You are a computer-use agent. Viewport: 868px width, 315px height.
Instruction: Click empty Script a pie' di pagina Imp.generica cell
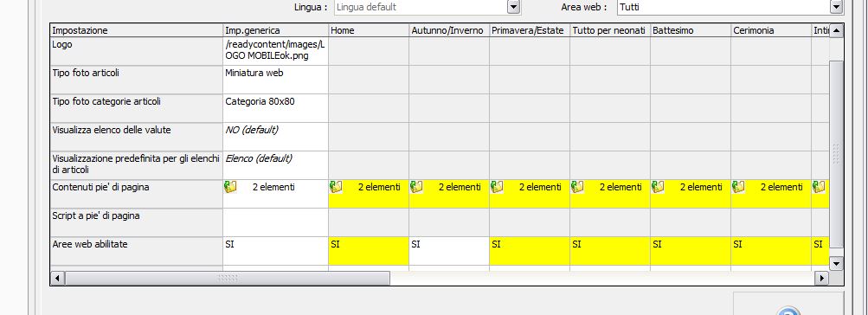[x=276, y=222]
